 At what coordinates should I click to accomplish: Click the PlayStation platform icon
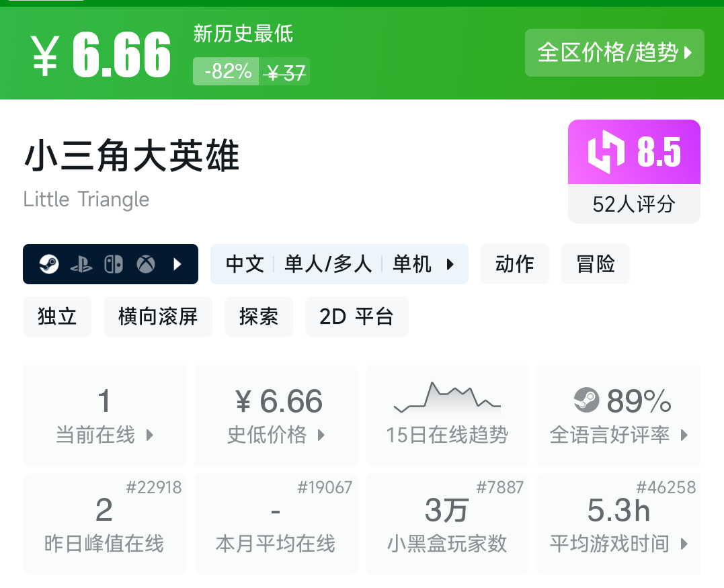pyautogui.click(x=81, y=264)
